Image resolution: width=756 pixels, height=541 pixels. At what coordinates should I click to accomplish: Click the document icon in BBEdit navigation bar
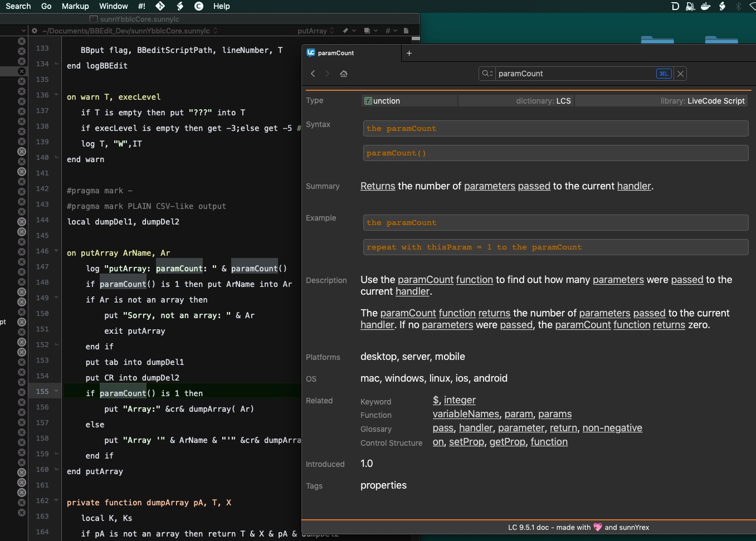tap(406, 31)
